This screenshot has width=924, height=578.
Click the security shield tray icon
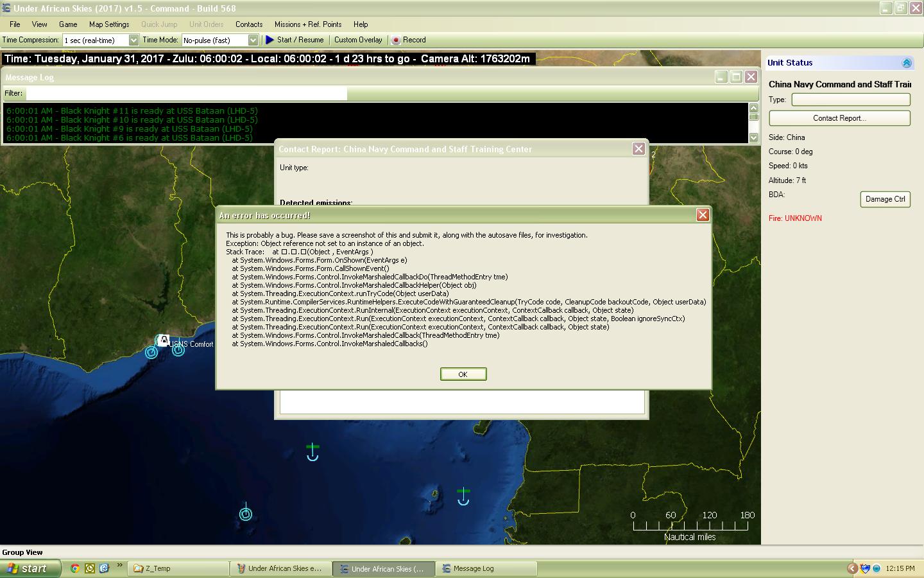point(865,568)
